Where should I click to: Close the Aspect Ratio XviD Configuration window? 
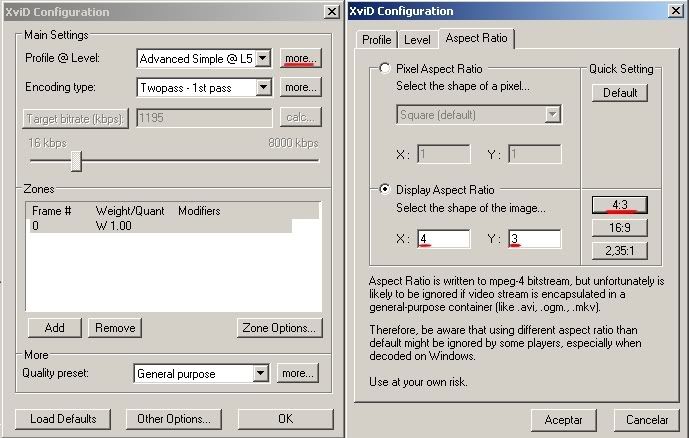676,11
